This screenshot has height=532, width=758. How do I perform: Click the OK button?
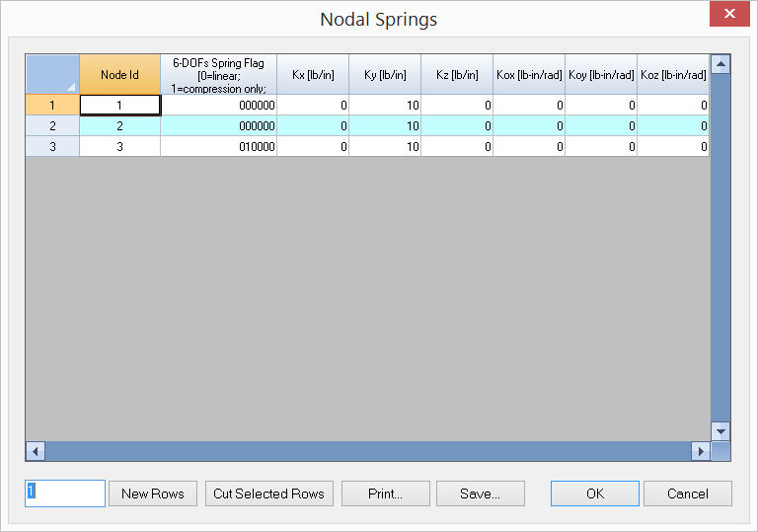point(594,494)
